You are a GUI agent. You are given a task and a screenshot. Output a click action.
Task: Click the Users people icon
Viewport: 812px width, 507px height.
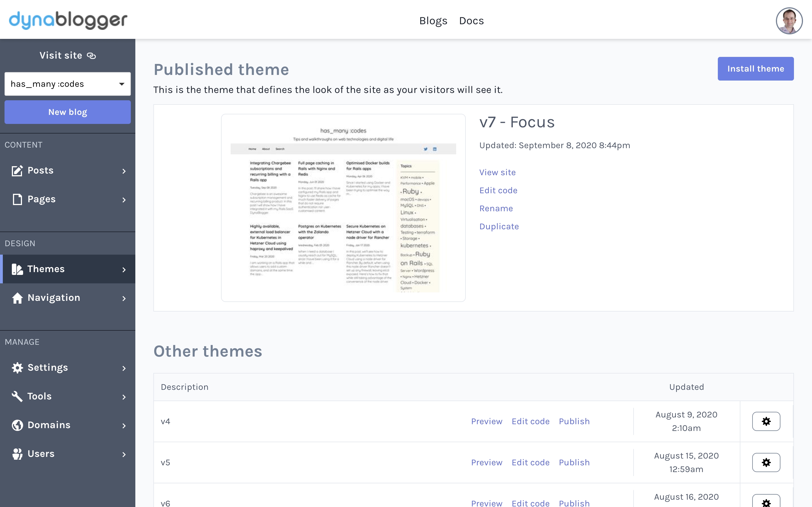(17, 454)
